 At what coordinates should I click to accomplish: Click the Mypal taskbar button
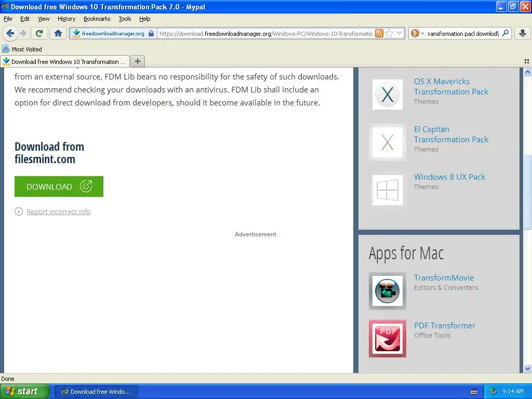(96, 392)
